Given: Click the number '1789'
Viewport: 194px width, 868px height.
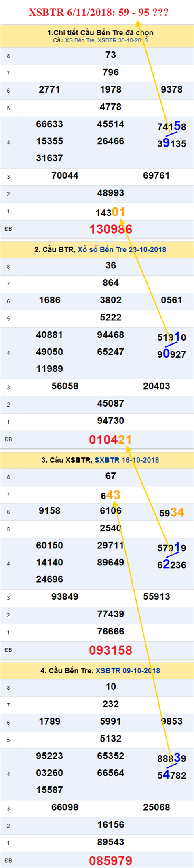Looking at the screenshot, I should [49, 721].
